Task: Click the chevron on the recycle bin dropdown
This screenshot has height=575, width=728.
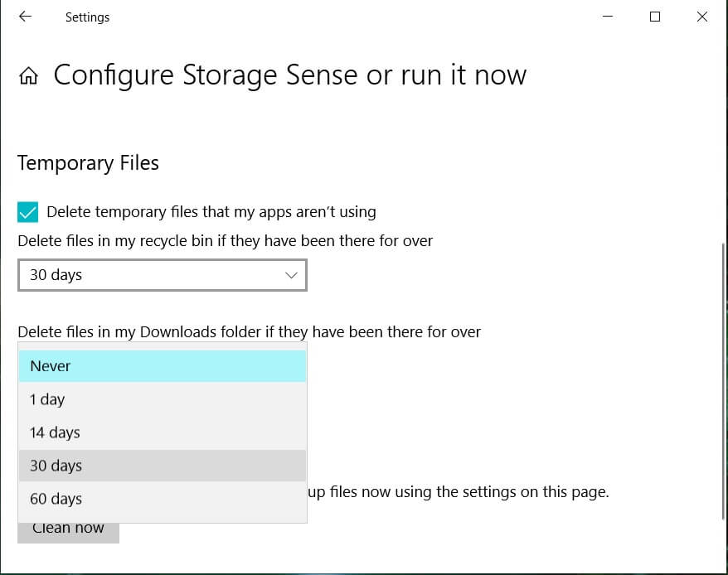Action: tap(291, 275)
